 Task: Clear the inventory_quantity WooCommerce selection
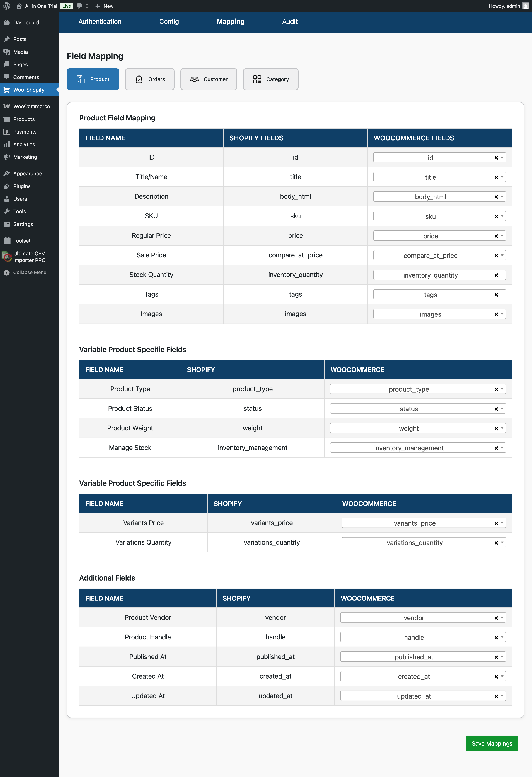point(496,275)
